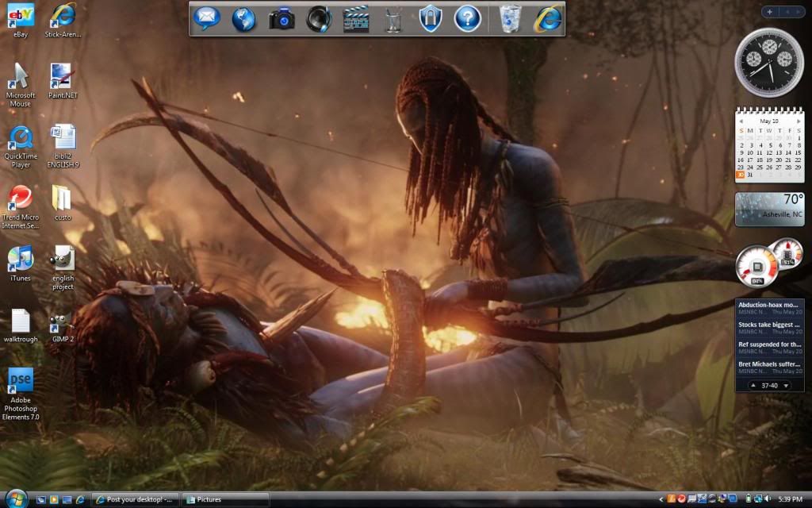The height and width of the screenshot is (508, 812).
Task: Open the mail icon in the dock
Action: [207, 18]
